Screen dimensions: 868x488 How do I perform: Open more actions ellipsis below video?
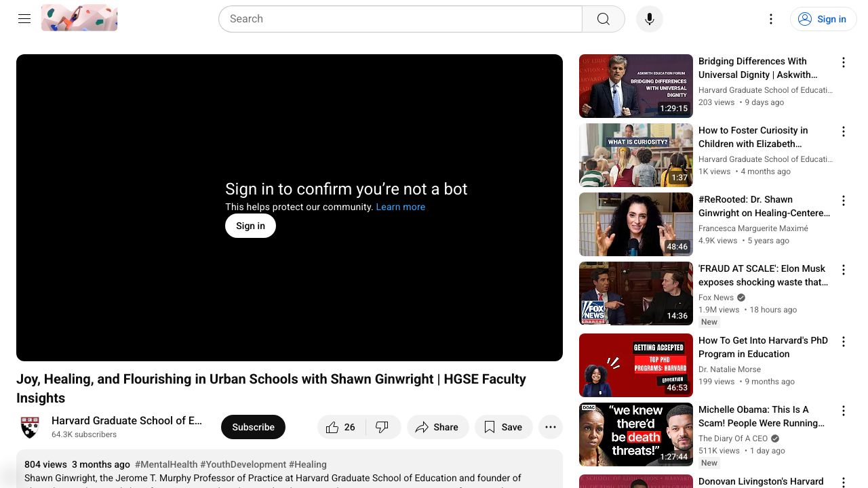pos(551,427)
